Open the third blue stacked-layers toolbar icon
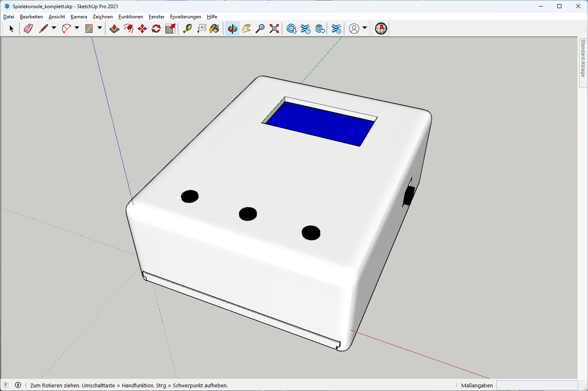 tap(320, 29)
